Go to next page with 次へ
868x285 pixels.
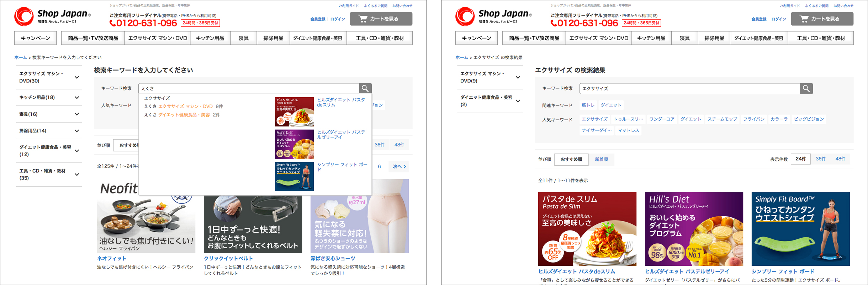[x=399, y=166]
